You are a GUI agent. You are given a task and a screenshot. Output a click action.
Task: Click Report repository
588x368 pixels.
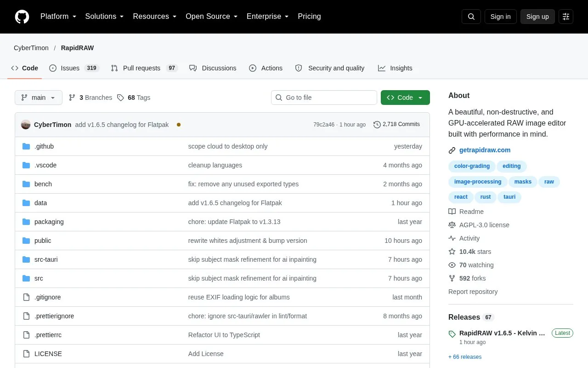[x=473, y=292]
